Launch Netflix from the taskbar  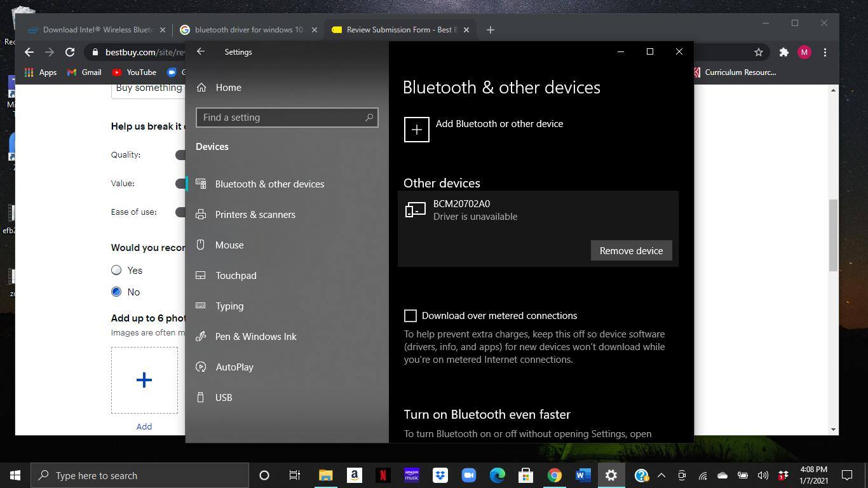point(383,475)
